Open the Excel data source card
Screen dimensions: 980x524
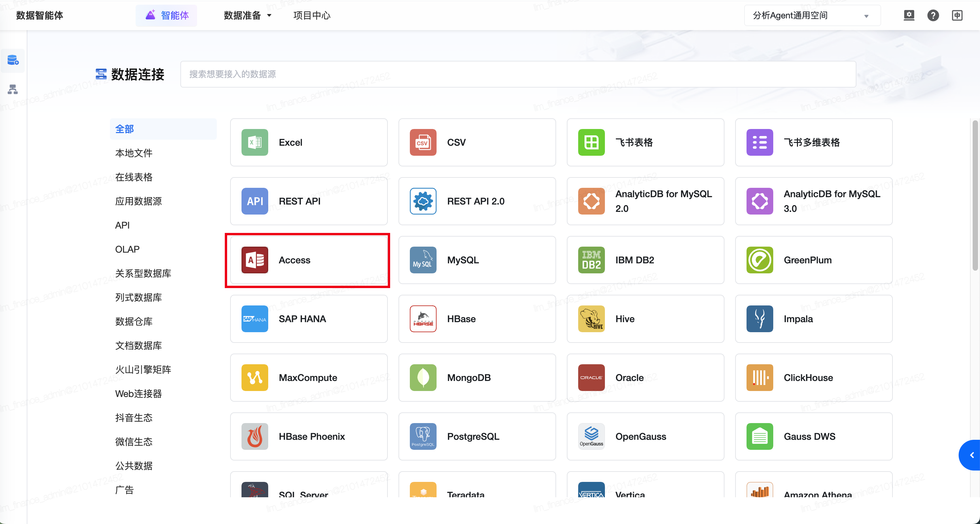point(309,142)
